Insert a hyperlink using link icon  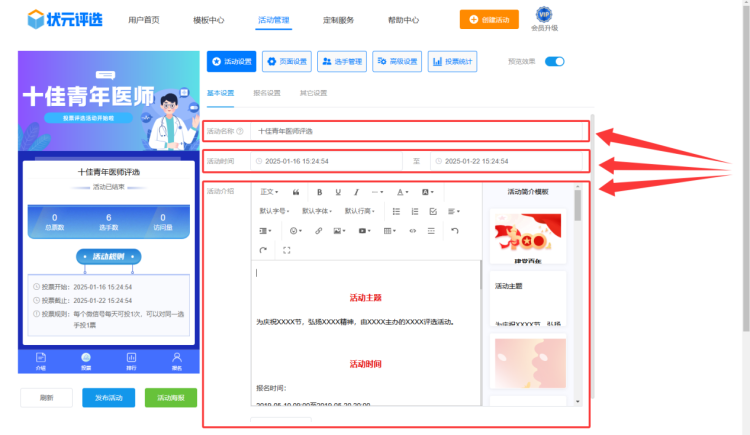coord(319,231)
